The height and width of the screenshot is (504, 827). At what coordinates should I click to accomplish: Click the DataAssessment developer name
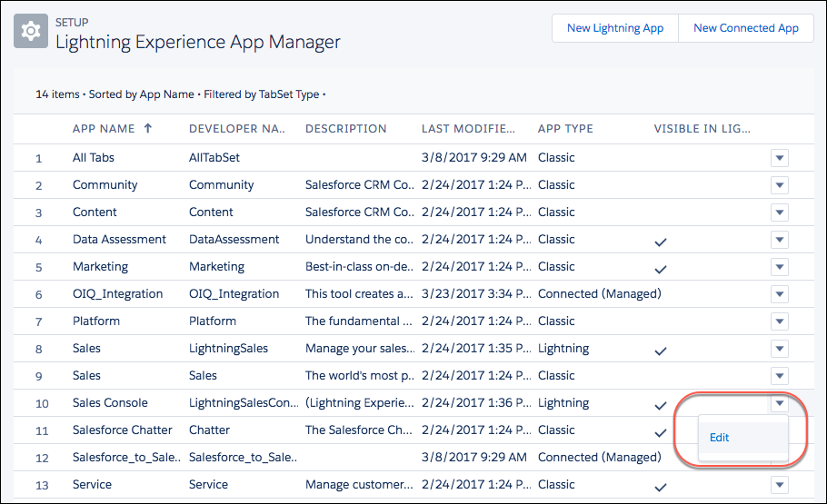click(x=234, y=240)
